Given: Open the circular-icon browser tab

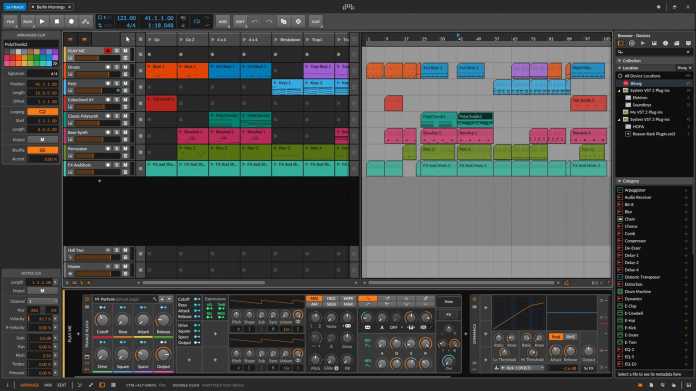Looking at the screenshot, I should point(632,43).
